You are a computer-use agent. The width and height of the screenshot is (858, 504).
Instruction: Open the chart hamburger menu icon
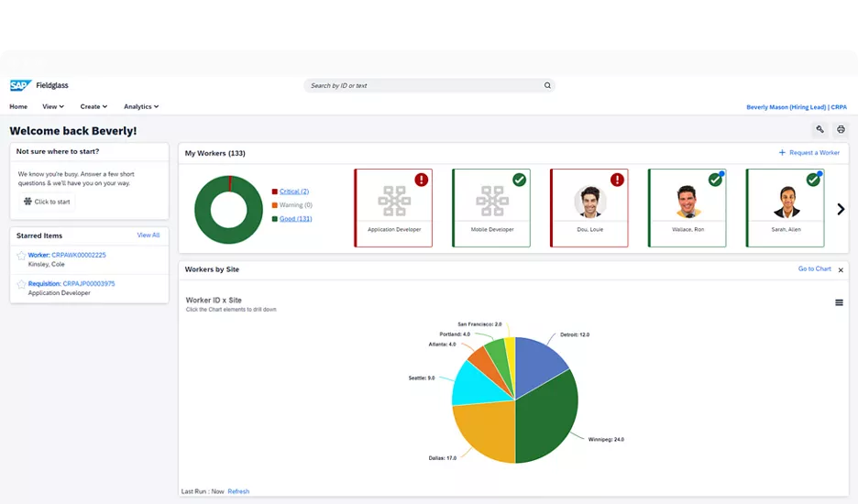click(x=839, y=302)
